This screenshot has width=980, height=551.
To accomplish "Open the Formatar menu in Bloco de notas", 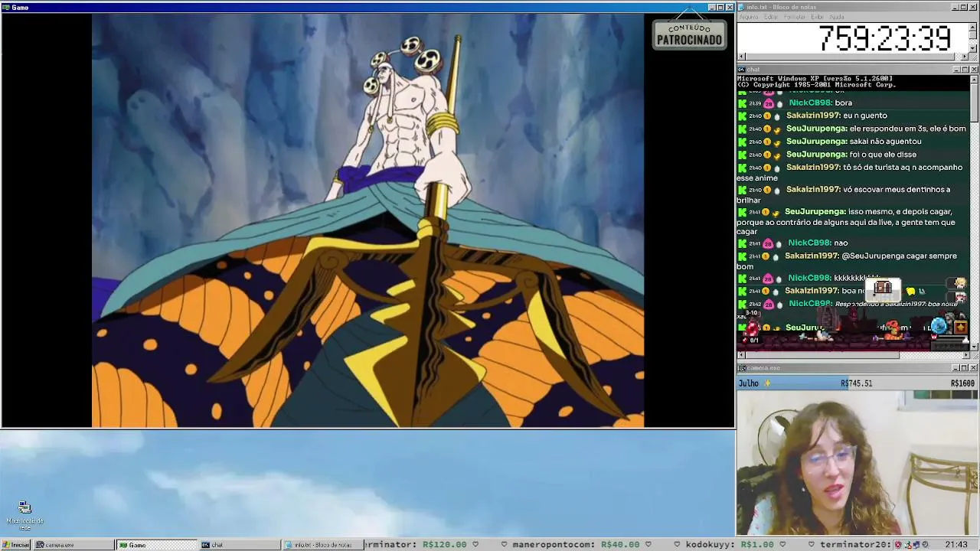I will coord(795,17).
